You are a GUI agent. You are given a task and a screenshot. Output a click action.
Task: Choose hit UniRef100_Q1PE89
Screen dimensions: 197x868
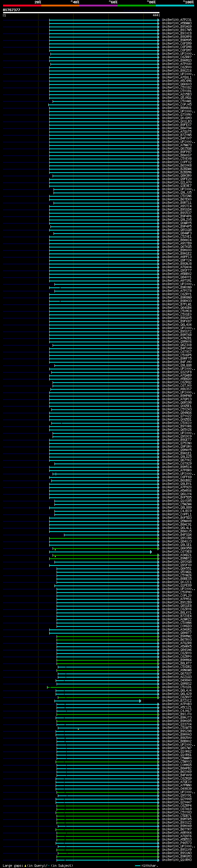coord(176,586)
